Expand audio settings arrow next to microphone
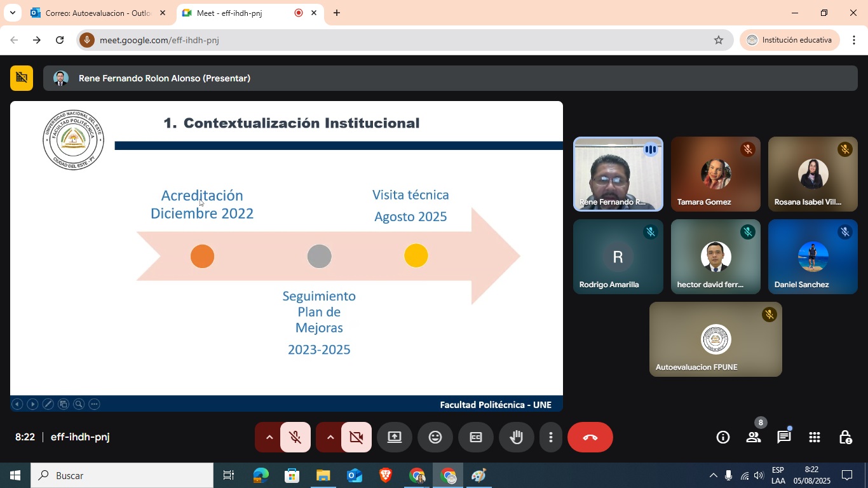The image size is (868, 488). pyautogui.click(x=269, y=437)
